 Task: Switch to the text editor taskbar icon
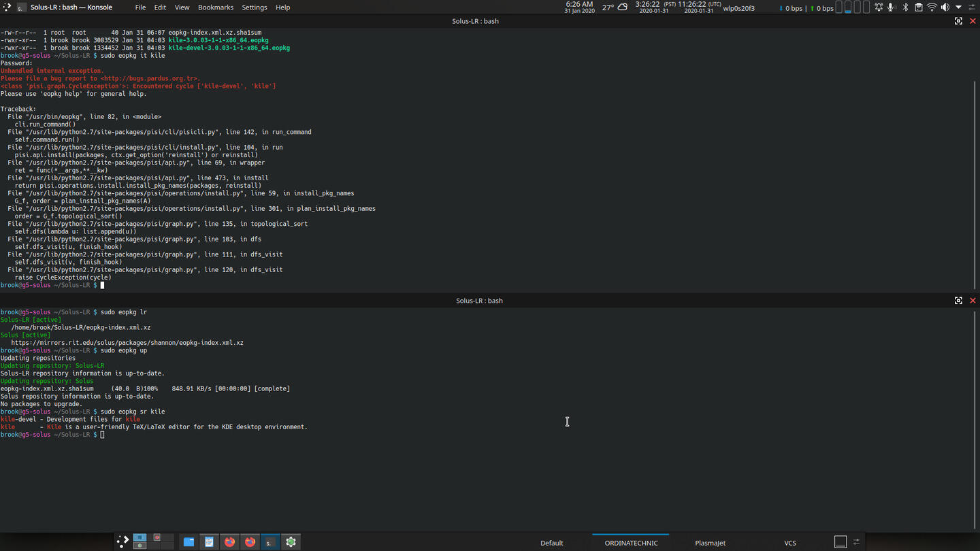point(209,541)
